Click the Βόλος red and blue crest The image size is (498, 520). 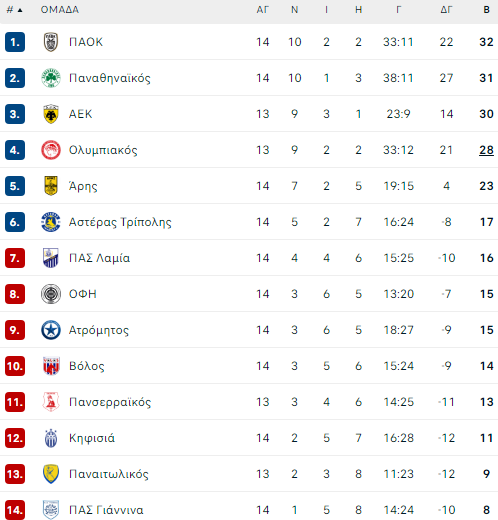tap(51, 366)
